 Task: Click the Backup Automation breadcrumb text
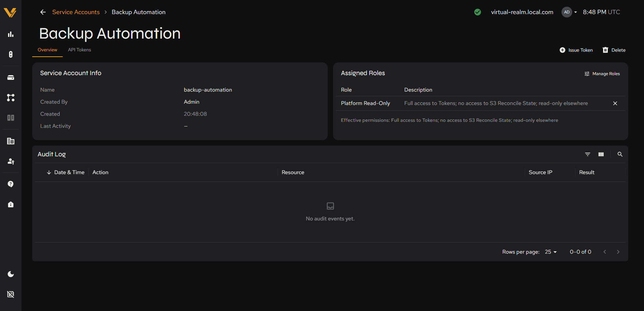[x=139, y=12]
